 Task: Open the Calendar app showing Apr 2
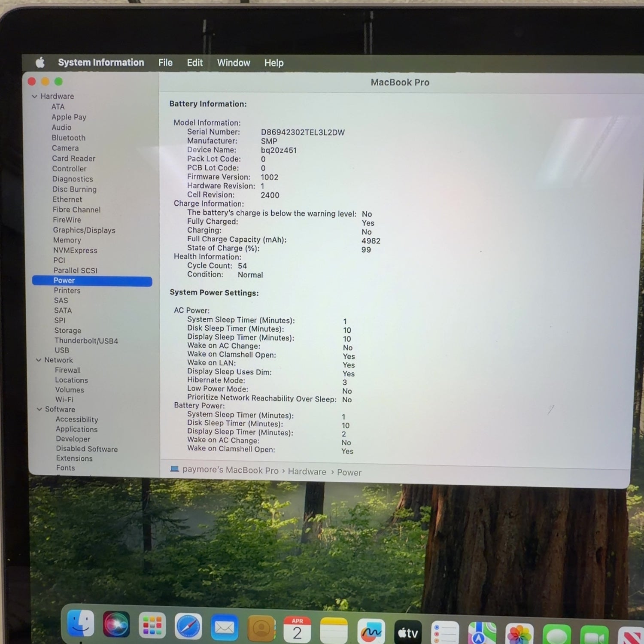[297, 630]
